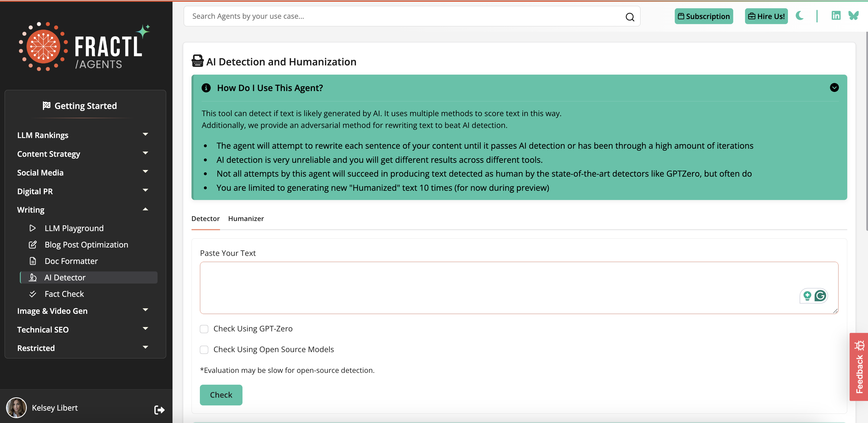Switch to the Detector tab
Screen dimensions: 868x423
[x=205, y=219]
